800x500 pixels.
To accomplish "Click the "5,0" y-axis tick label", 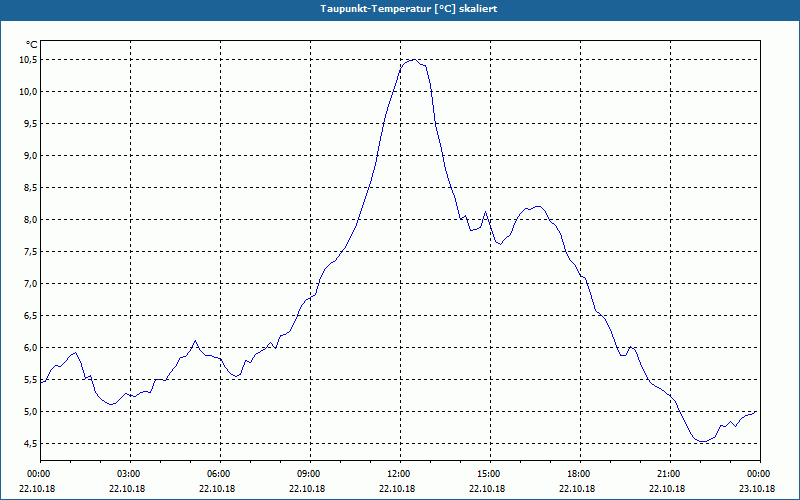I will click(x=30, y=412).
